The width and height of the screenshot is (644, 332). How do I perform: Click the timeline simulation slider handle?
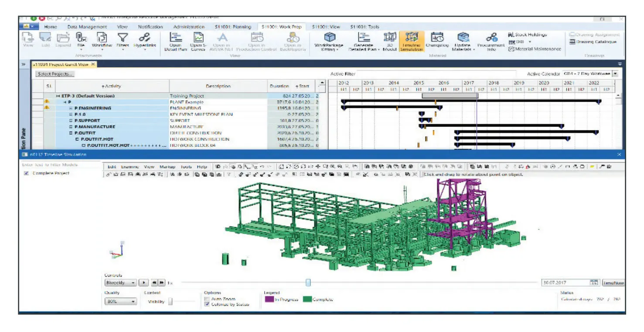pos(308,283)
